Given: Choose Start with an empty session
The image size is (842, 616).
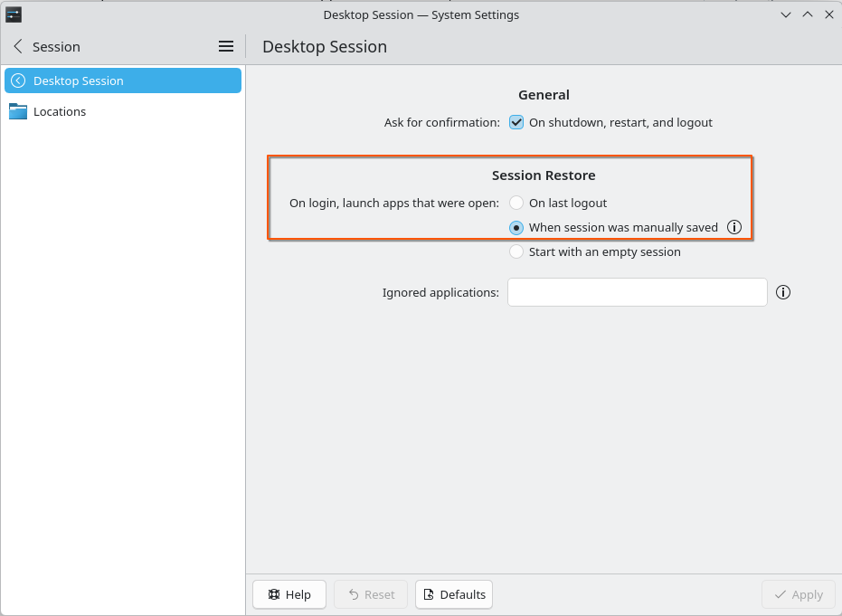Looking at the screenshot, I should tap(516, 251).
